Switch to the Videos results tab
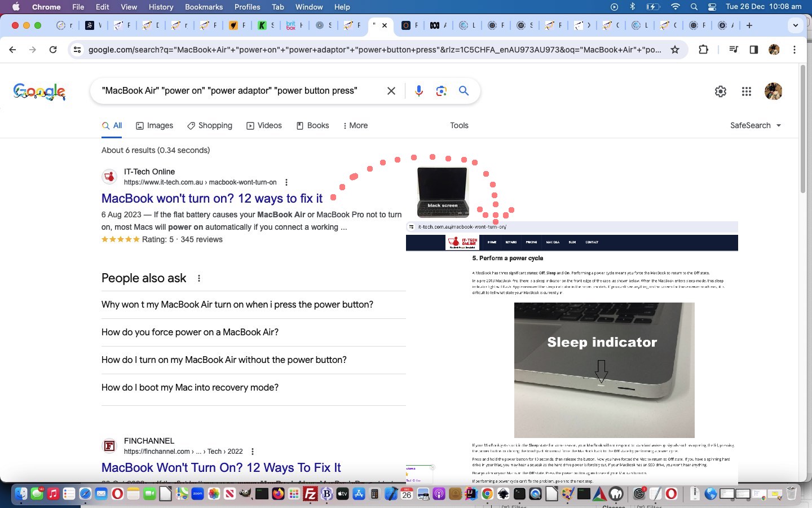 [x=264, y=125]
